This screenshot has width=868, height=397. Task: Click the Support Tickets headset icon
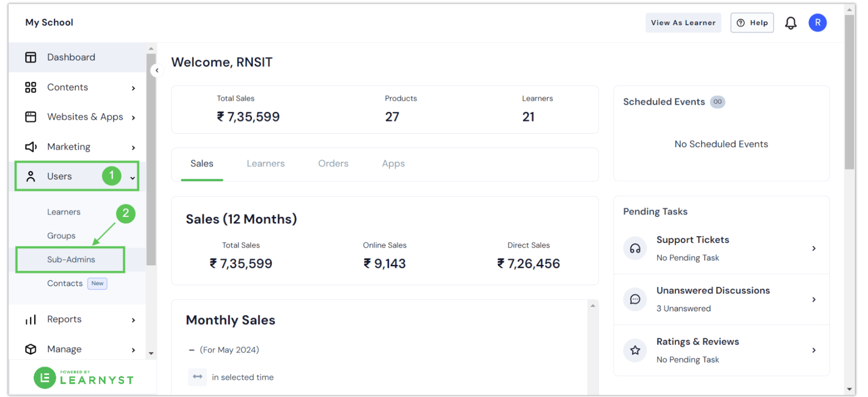pyautogui.click(x=635, y=248)
